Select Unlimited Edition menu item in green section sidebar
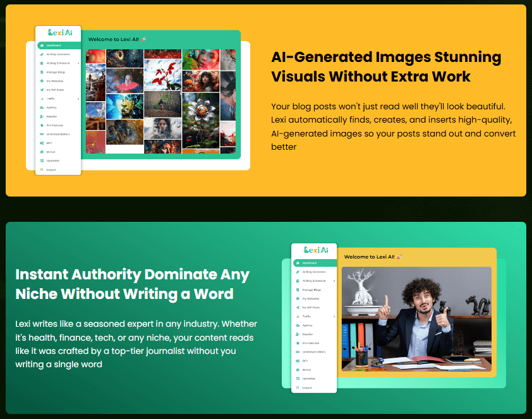 (x=313, y=351)
